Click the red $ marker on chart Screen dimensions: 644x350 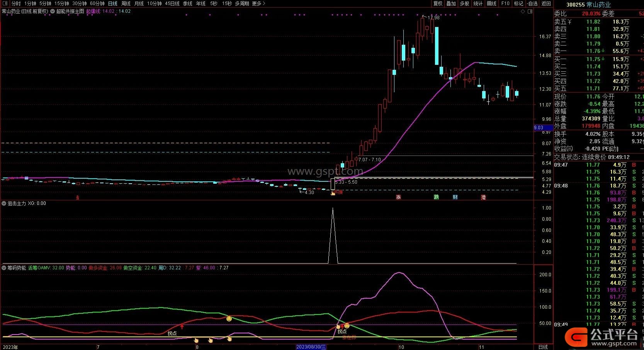(x=78, y=198)
